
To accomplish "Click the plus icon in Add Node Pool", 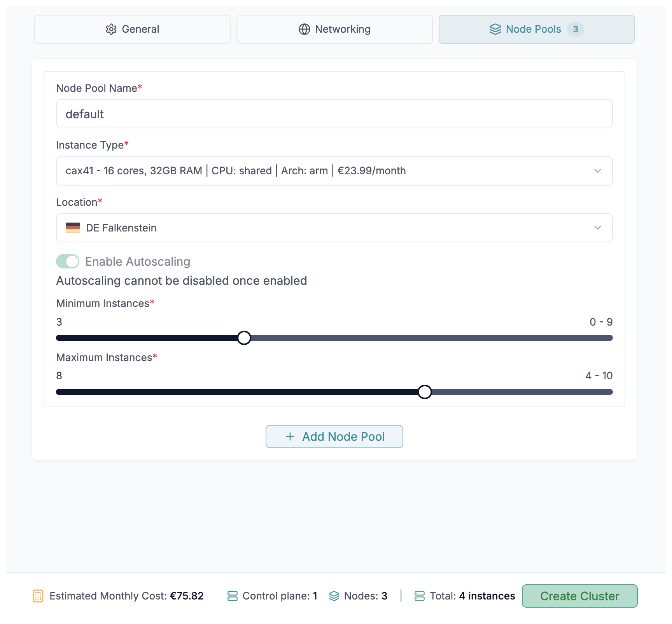I will (x=290, y=436).
